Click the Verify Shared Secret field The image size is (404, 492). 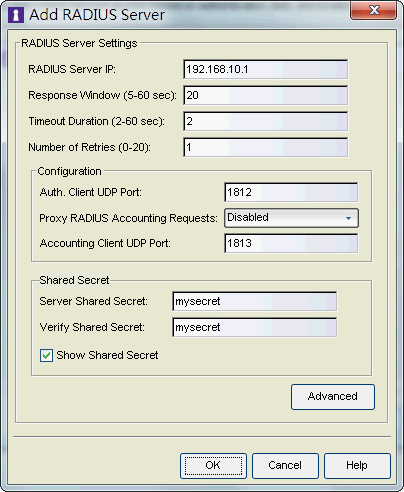pos(255,327)
